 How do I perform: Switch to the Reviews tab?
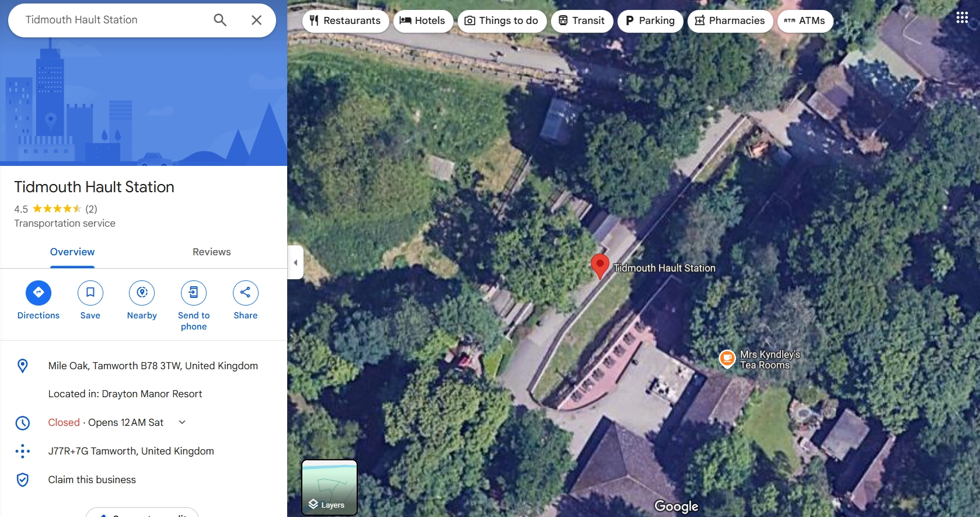[x=212, y=252]
